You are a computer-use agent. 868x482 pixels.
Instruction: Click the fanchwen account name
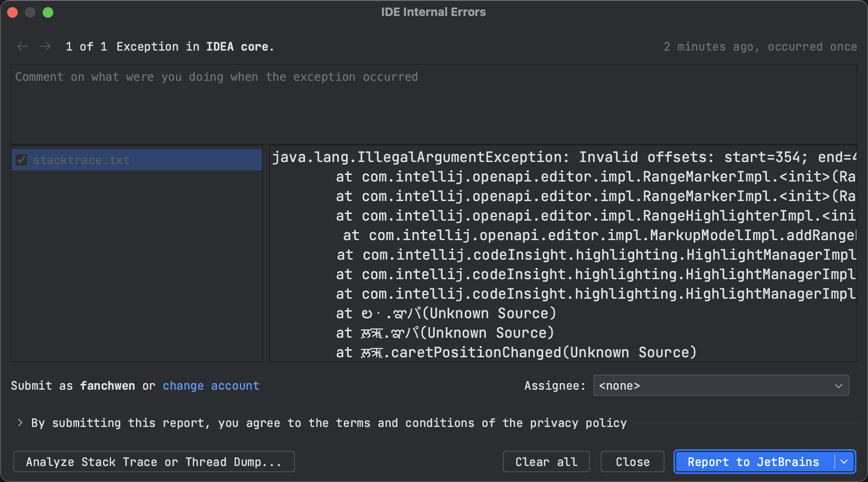108,386
